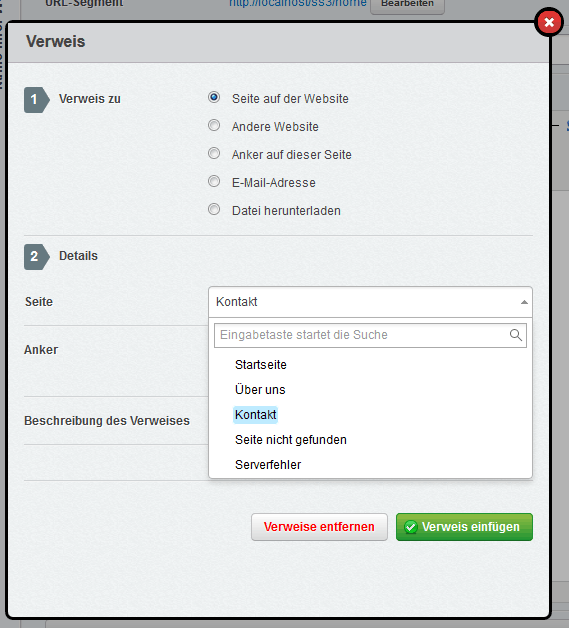Click the 'Verweis einfügen' button
This screenshot has height=628, width=569.
(x=464, y=527)
